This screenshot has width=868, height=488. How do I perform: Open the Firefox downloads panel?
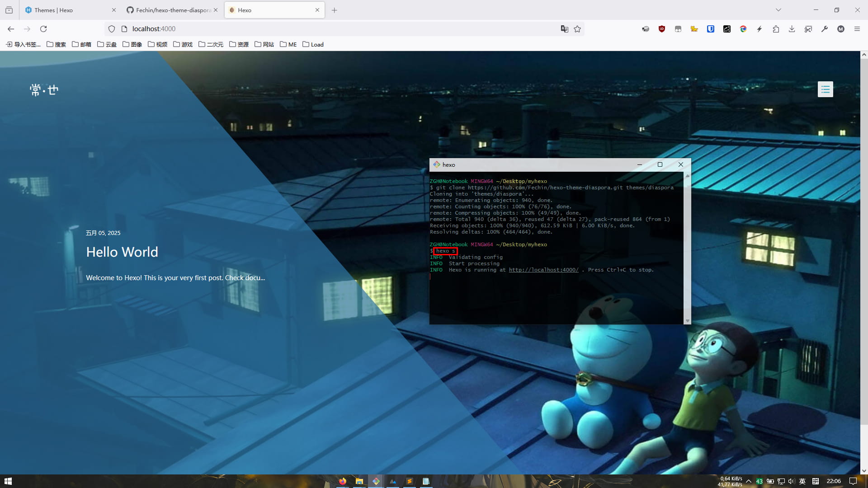(x=792, y=29)
